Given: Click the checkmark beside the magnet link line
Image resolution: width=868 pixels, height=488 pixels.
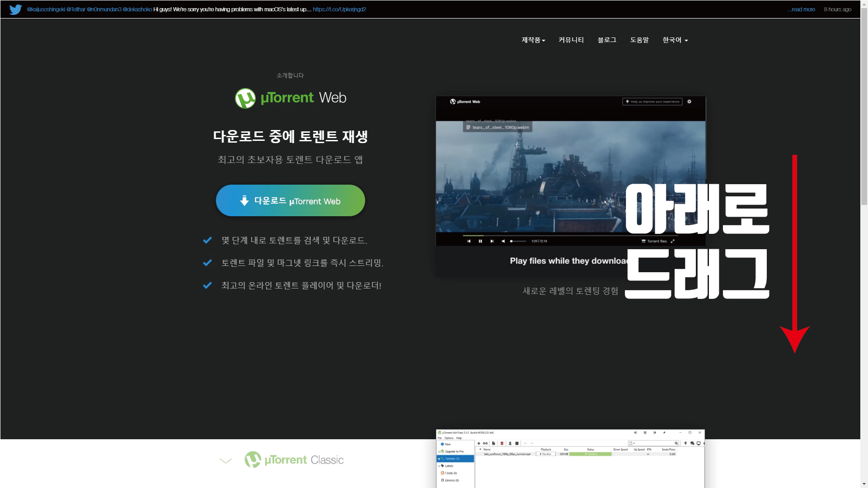Looking at the screenshot, I should [x=207, y=263].
